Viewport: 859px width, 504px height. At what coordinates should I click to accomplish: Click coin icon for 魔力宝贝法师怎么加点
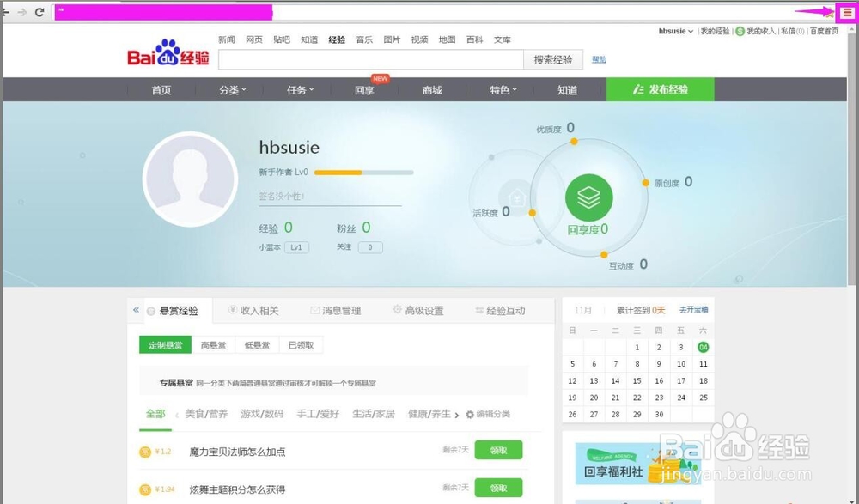pos(145,452)
